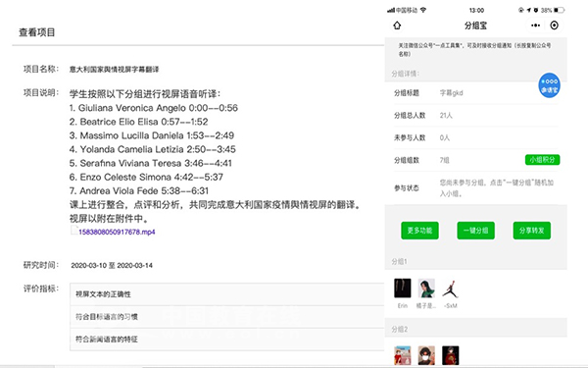Tap the 分组标题 row showing 字幕gkd
This screenshot has width=588, height=368.
point(475,93)
